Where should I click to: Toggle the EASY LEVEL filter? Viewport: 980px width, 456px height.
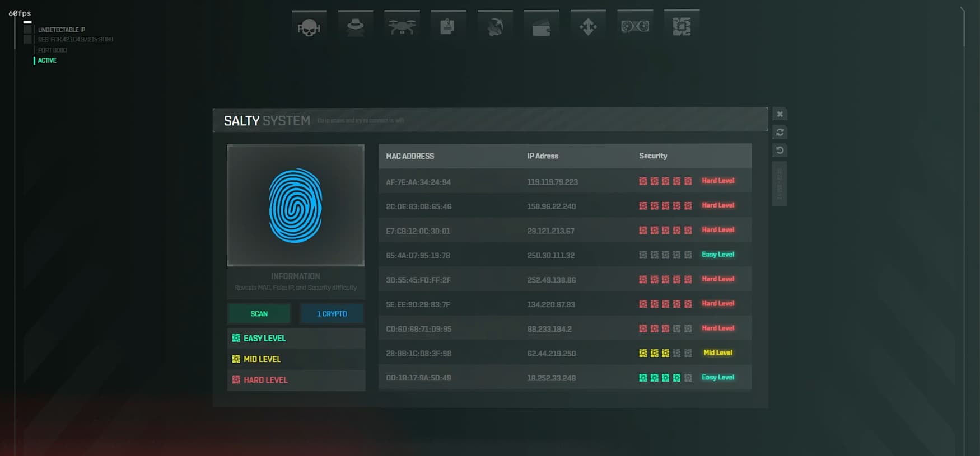pos(296,339)
